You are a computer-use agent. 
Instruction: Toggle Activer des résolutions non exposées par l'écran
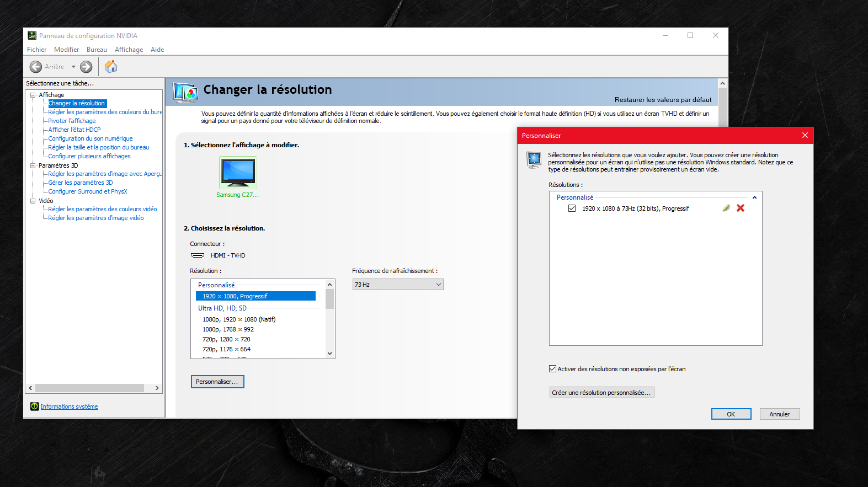[552, 369]
